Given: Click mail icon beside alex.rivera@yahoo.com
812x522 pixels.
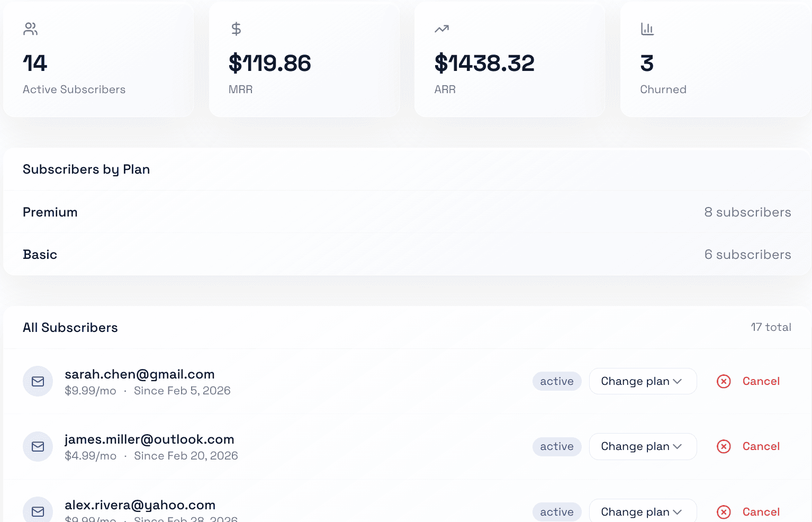Looking at the screenshot, I should (38, 511).
